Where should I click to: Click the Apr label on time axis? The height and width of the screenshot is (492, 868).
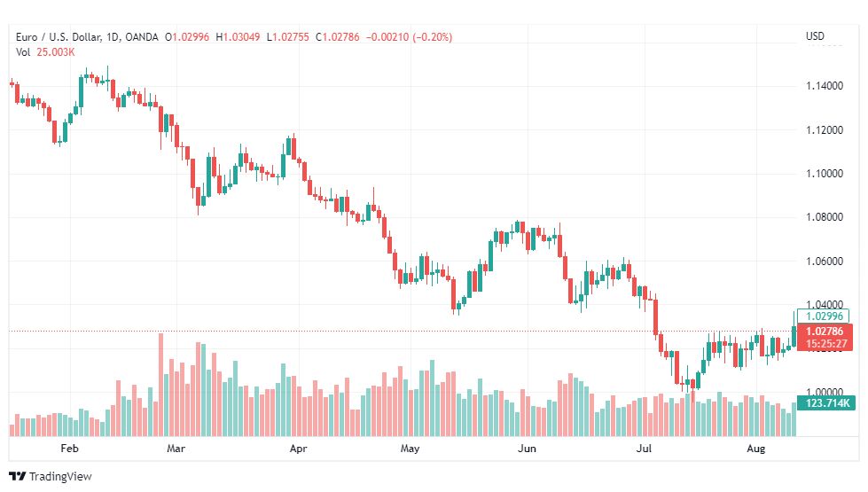[299, 449]
